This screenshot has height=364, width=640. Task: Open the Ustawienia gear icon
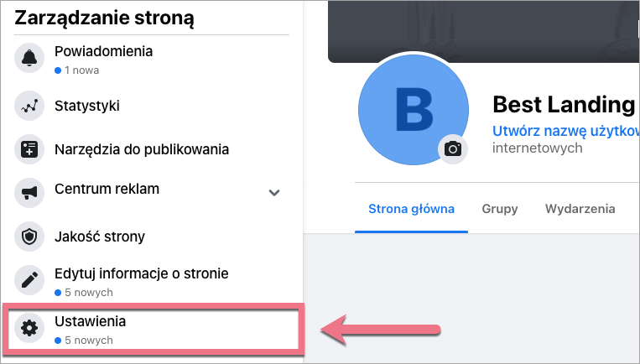29,329
